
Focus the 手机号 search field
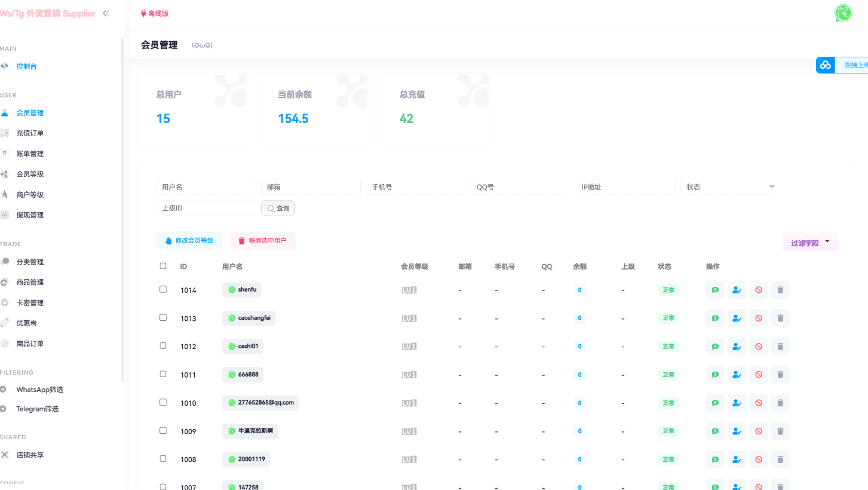pyautogui.click(x=416, y=187)
